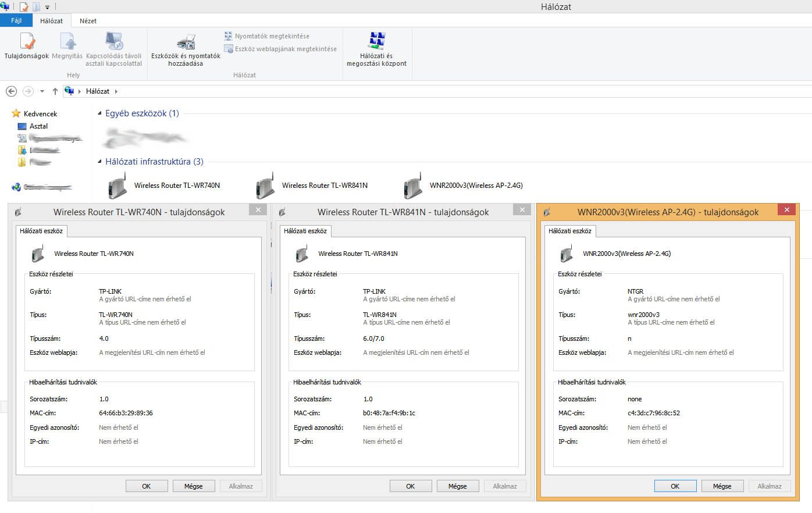Click the title bar icon of the TL-WR841N dialog
812x513 pixels.
click(x=282, y=212)
